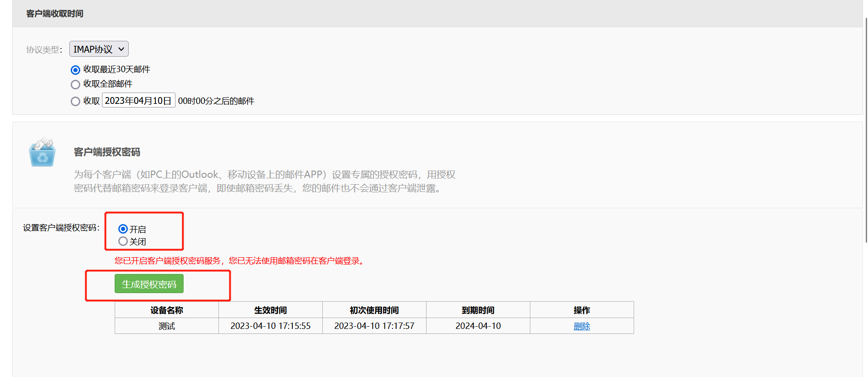Viewport: 868px width, 377px height.
Task: Select 收取最近30天邮件 radio option
Action: click(x=76, y=70)
